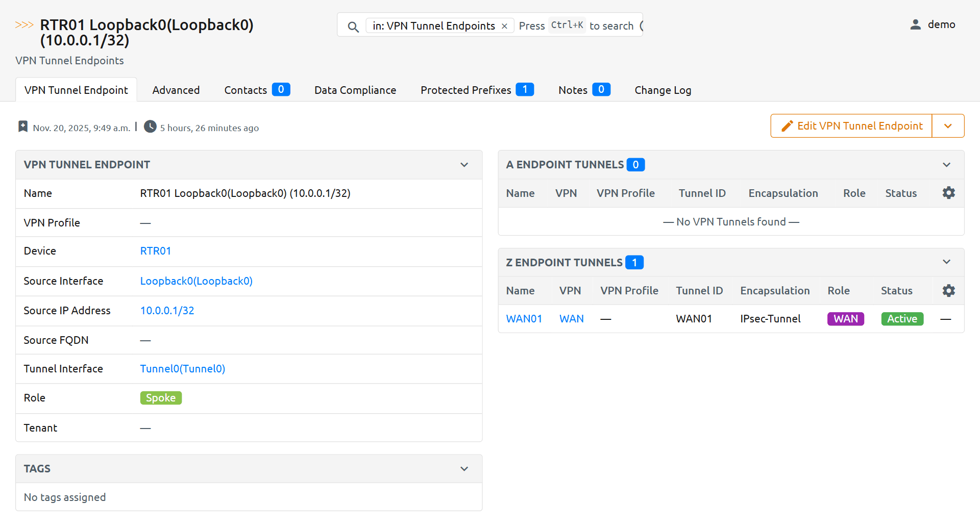
Task: Focus the global search input field
Action: tap(577, 26)
